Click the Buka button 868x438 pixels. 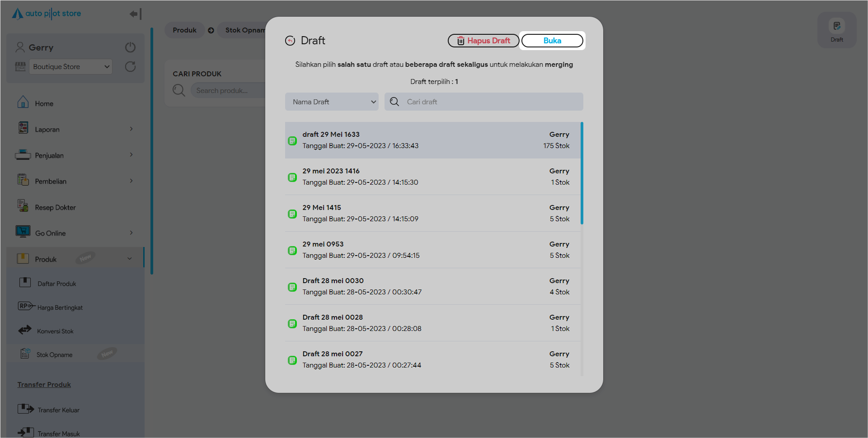[552, 41]
